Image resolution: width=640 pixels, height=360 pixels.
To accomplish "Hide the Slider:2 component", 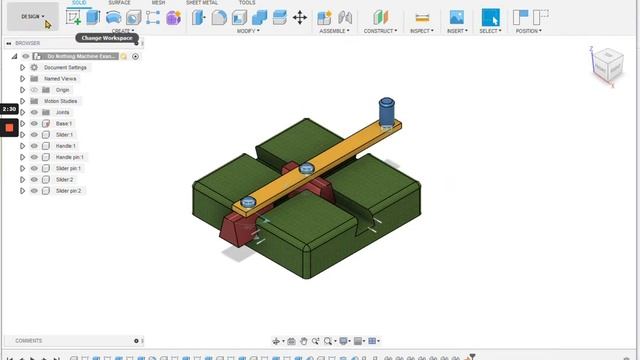I will (x=34, y=180).
